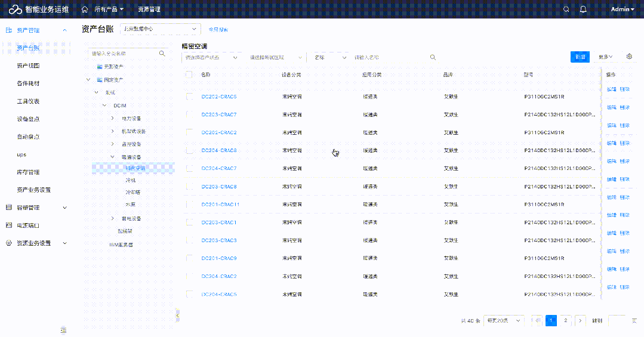Go to page 2 of the table
The width and height of the screenshot is (644, 337).
[566, 320]
